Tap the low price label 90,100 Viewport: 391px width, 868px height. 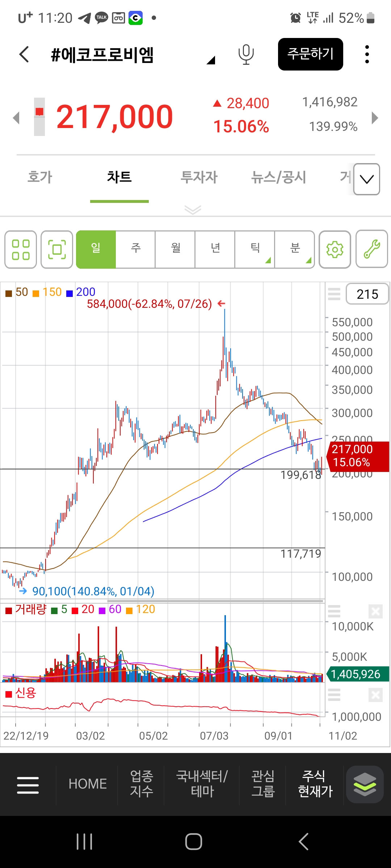[93, 591]
